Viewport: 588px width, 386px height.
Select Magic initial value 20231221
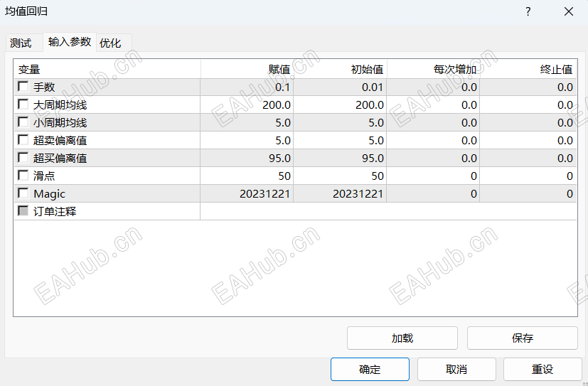click(340, 194)
